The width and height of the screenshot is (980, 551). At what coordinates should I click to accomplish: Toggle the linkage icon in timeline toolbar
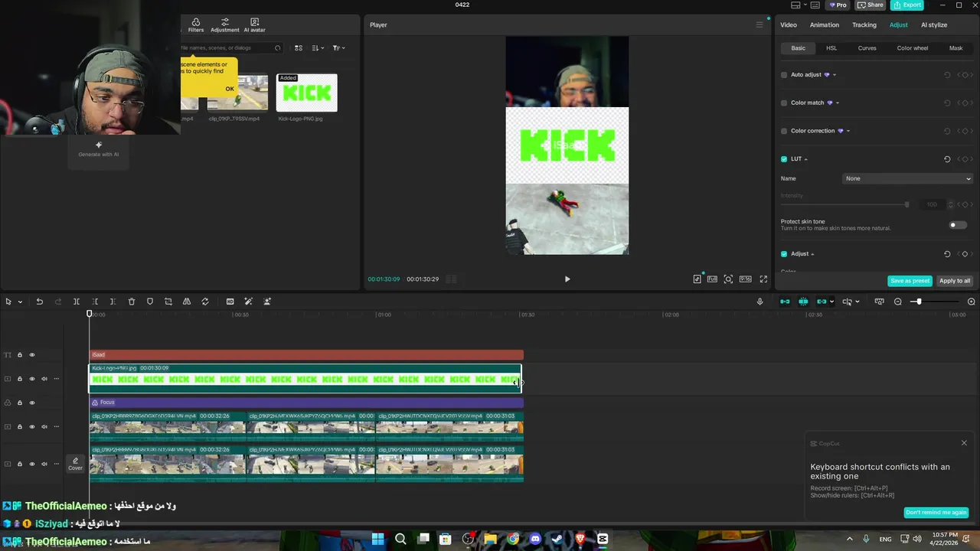pyautogui.click(x=822, y=302)
